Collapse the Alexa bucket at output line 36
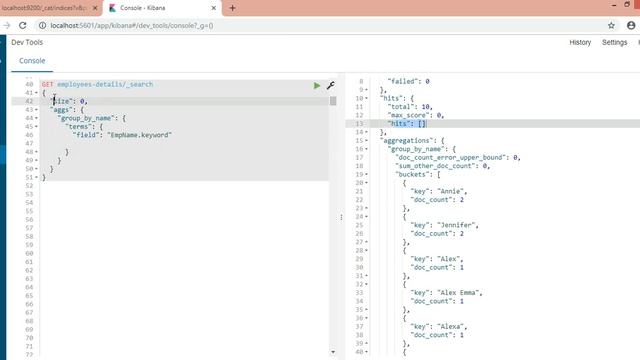 tap(366, 318)
